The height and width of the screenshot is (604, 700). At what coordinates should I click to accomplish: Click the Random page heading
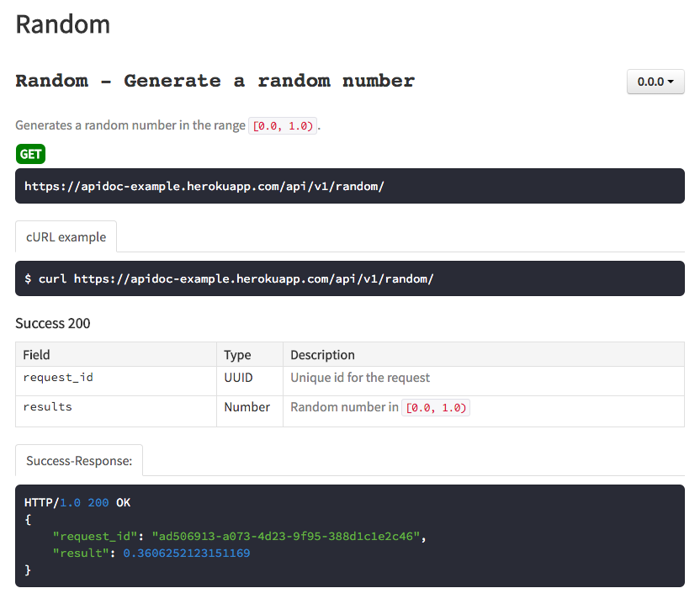[62, 24]
